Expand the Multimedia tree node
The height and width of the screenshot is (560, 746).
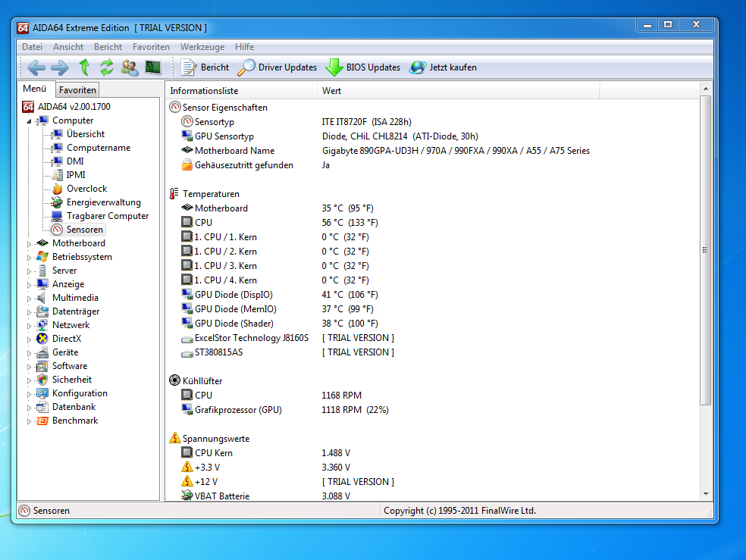(x=29, y=299)
